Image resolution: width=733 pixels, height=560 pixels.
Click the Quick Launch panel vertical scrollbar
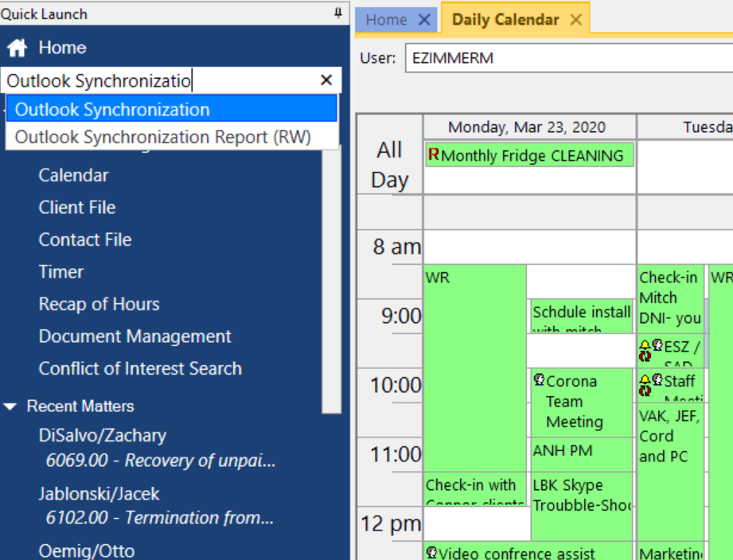(331, 278)
